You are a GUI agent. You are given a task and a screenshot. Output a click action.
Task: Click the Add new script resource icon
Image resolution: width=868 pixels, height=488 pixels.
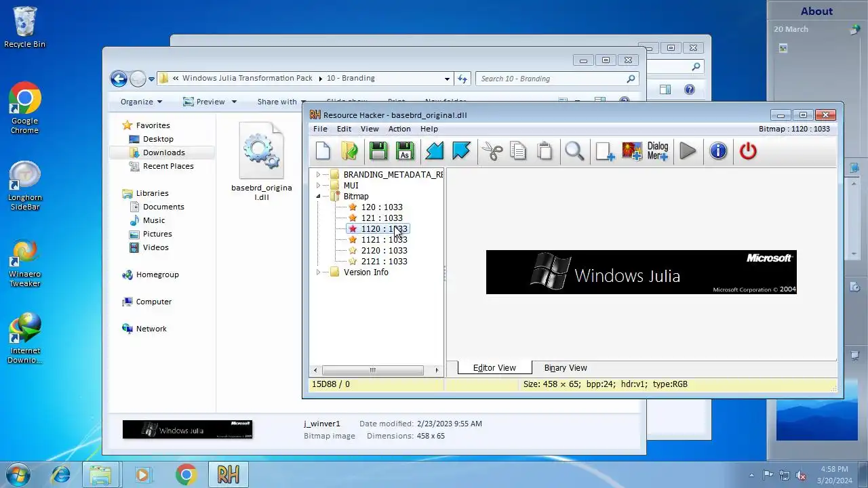tap(605, 150)
